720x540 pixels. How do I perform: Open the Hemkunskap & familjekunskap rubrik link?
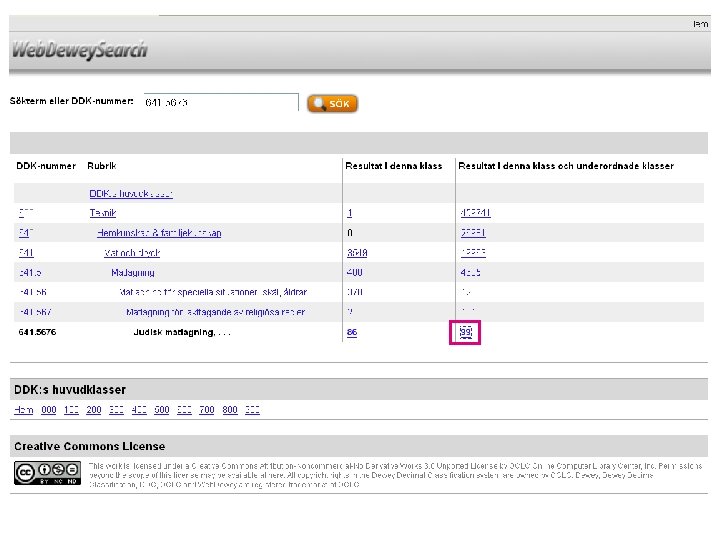point(159,233)
